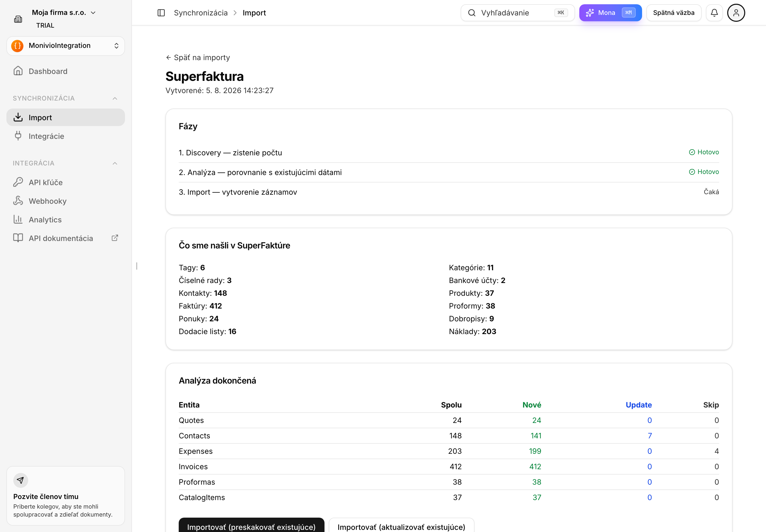
Task: Go back via Späť na importy
Action: click(198, 58)
